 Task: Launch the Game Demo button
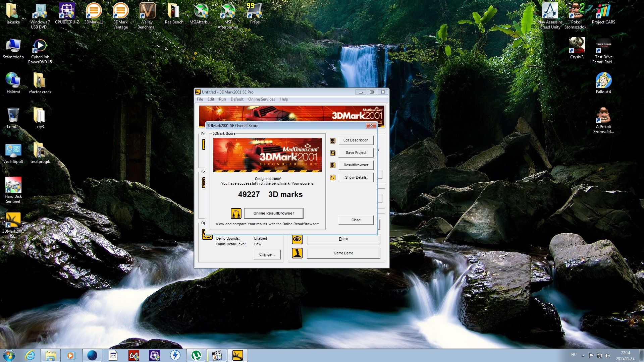click(343, 253)
